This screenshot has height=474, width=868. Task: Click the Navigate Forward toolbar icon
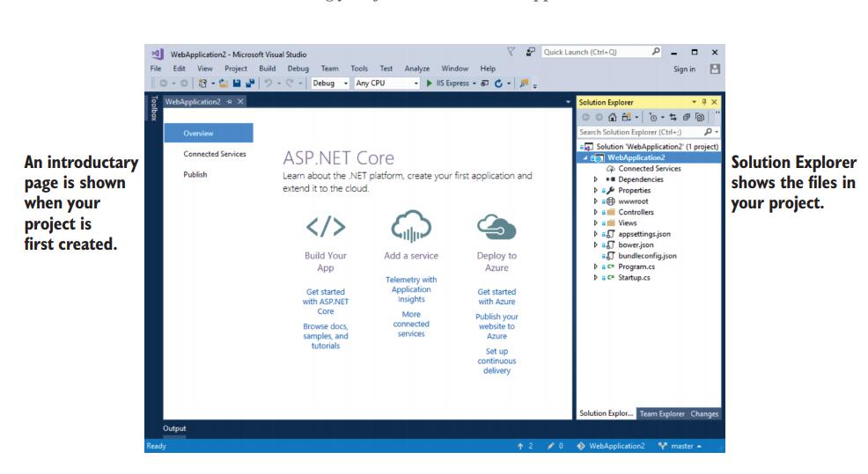click(x=184, y=83)
